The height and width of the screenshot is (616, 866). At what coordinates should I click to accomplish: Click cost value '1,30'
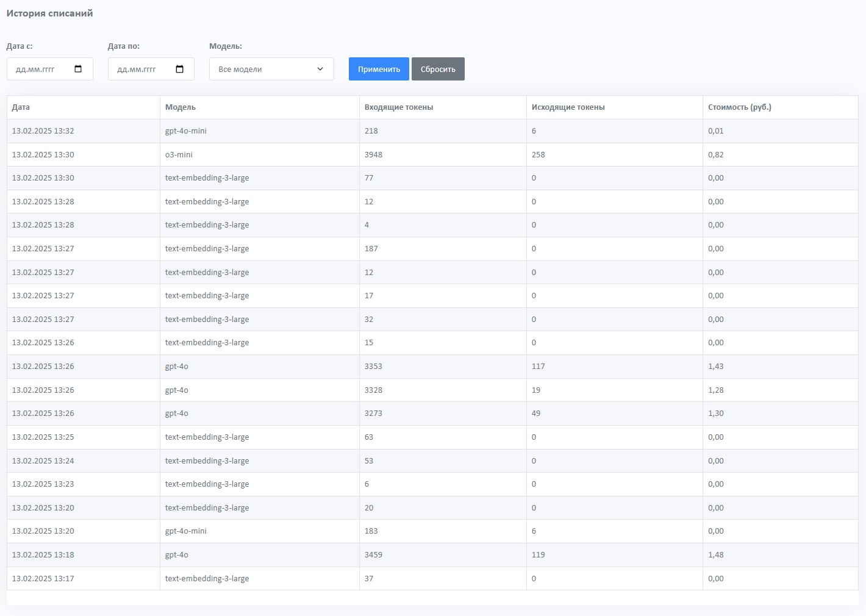click(x=716, y=414)
